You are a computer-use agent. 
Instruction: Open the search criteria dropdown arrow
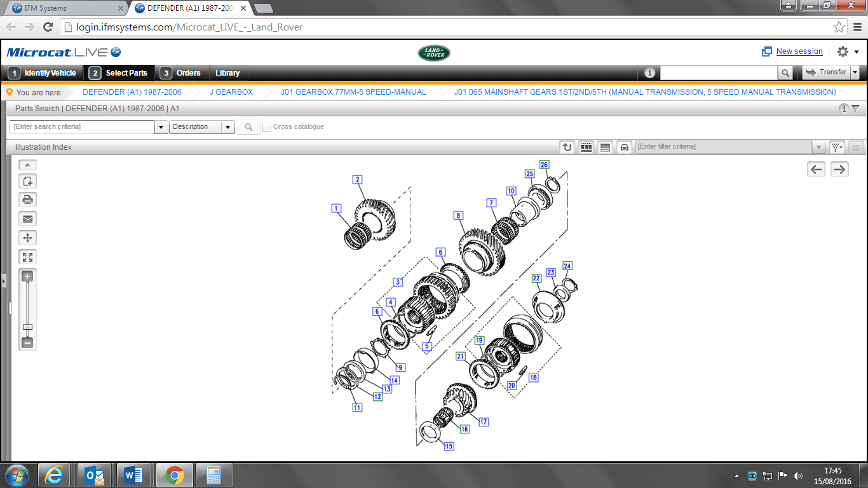point(161,127)
